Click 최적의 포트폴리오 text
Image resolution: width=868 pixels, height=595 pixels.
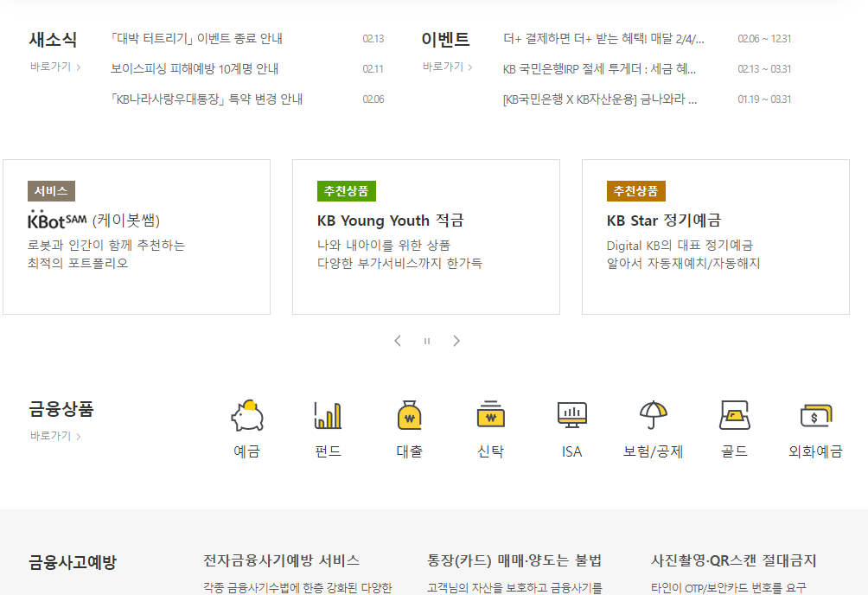[x=78, y=263]
